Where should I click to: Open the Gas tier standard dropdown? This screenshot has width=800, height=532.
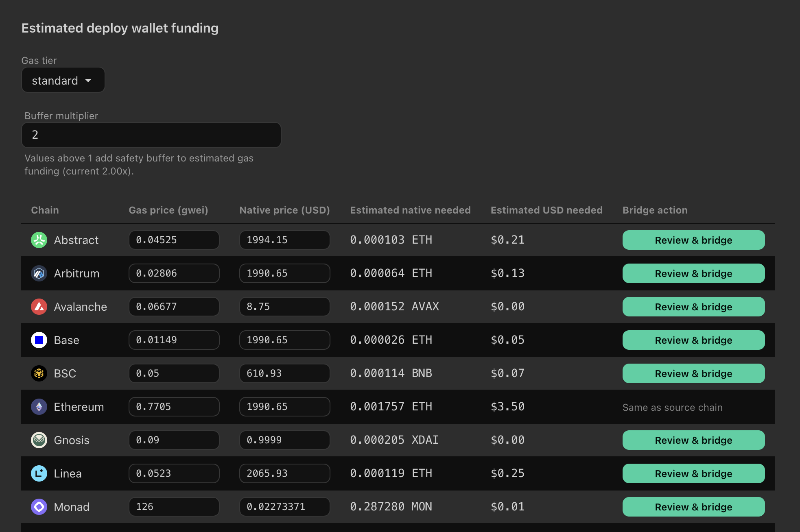tap(63, 80)
